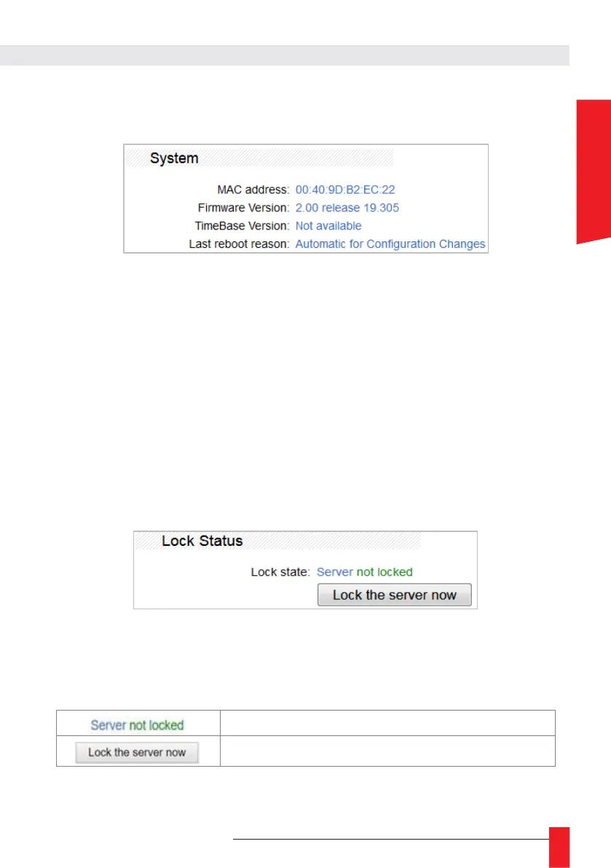
Task: Click the 'Lock state:' label
Action: click(x=280, y=572)
